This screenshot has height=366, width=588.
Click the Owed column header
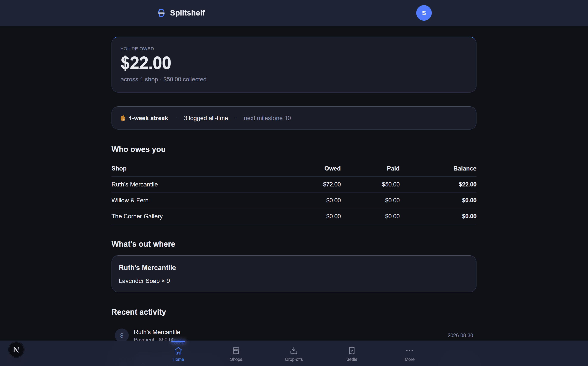[x=332, y=169]
